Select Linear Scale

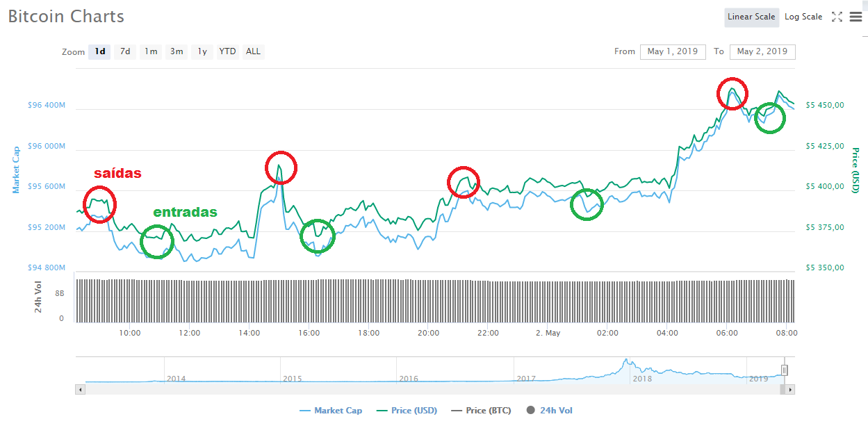click(x=751, y=17)
